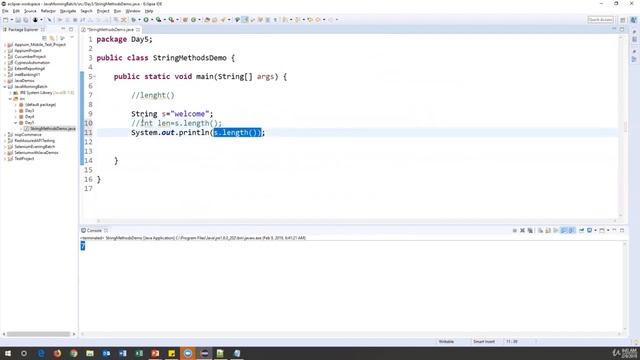
Task: Click the Run Last Tool external tools icon
Action: pos(171,20)
